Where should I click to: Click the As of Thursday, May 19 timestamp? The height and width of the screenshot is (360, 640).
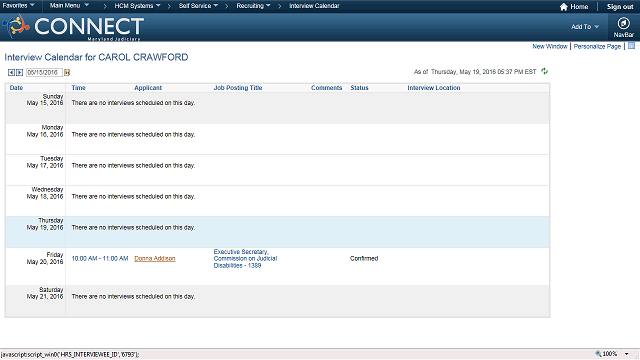tap(475, 72)
